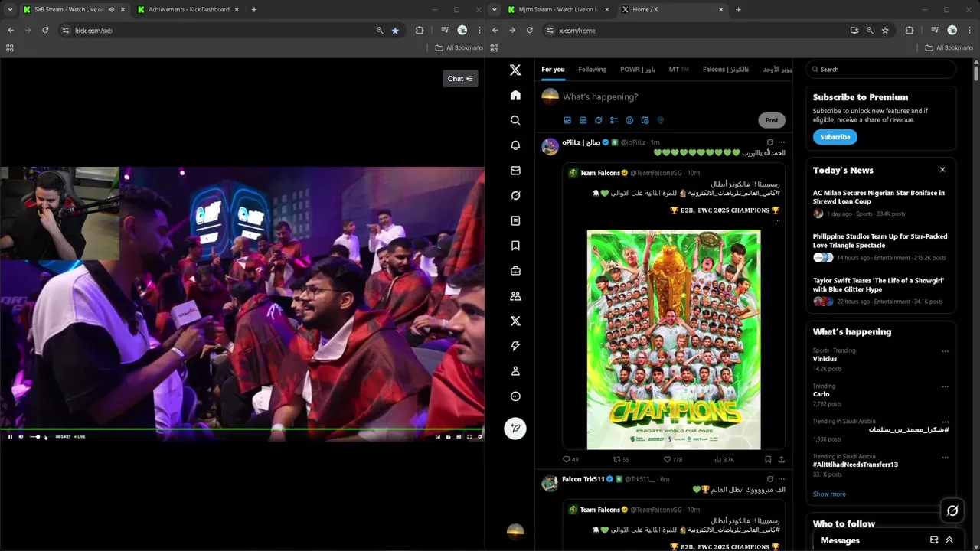The height and width of the screenshot is (551, 980).
Task: Switch to POWR list tab
Action: pyautogui.click(x=637, y=70)
